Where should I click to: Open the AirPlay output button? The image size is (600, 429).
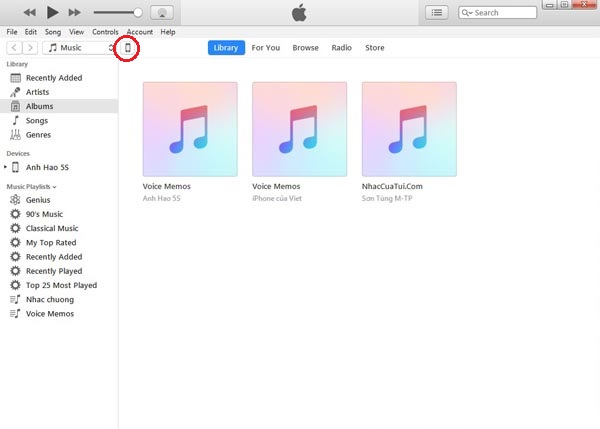click(162, 13)
